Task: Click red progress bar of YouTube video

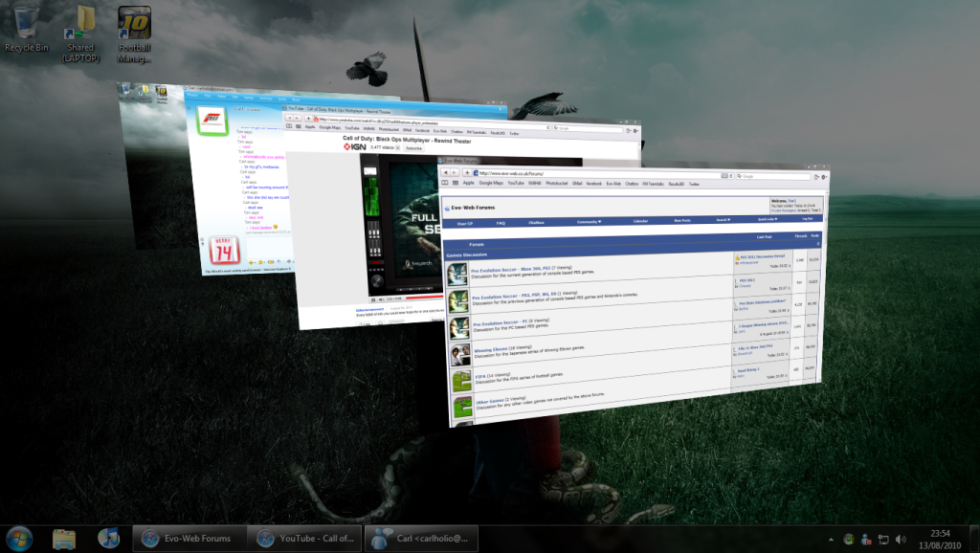Action: click(x=422, y=297)
